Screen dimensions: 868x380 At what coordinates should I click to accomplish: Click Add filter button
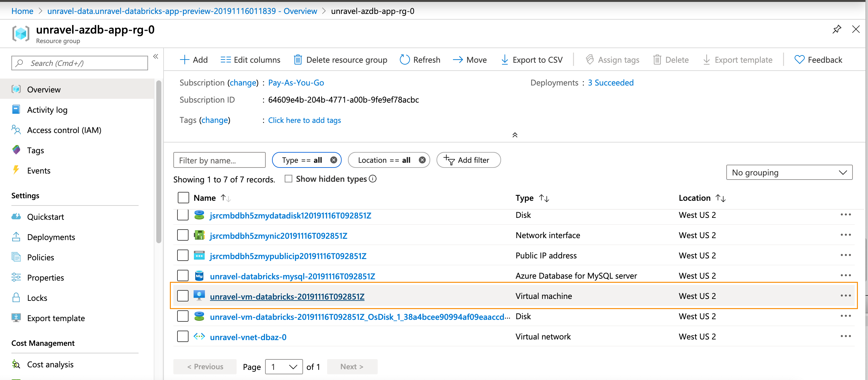click(x=468, y=160)
